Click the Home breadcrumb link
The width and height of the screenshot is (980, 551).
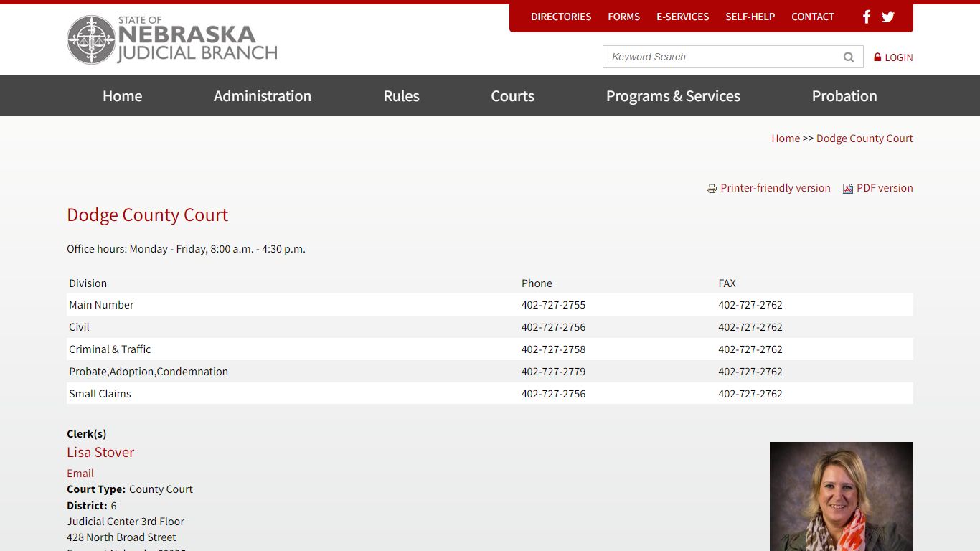[x=786, y=138]
